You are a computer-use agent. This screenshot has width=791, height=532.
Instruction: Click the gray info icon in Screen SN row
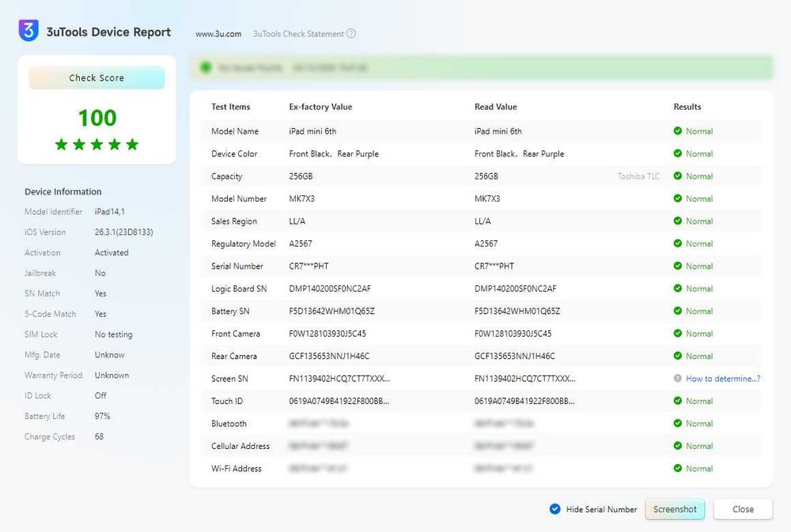[678, 378]
